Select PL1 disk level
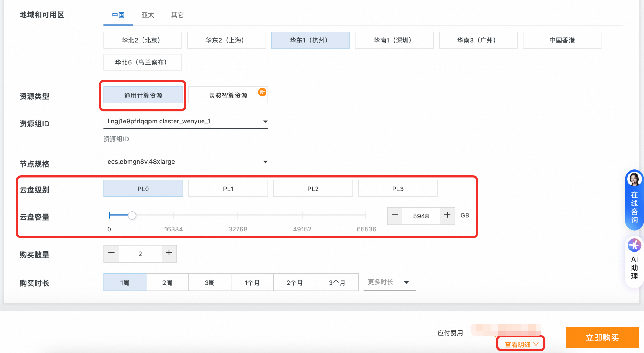This screenshot has height=353, width=644. (228, 189)
